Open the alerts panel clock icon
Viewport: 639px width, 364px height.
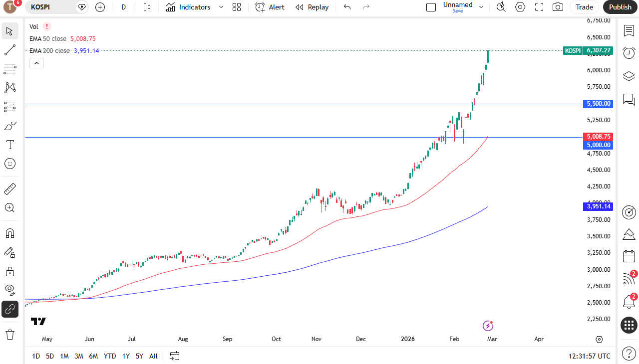(629, 53)
